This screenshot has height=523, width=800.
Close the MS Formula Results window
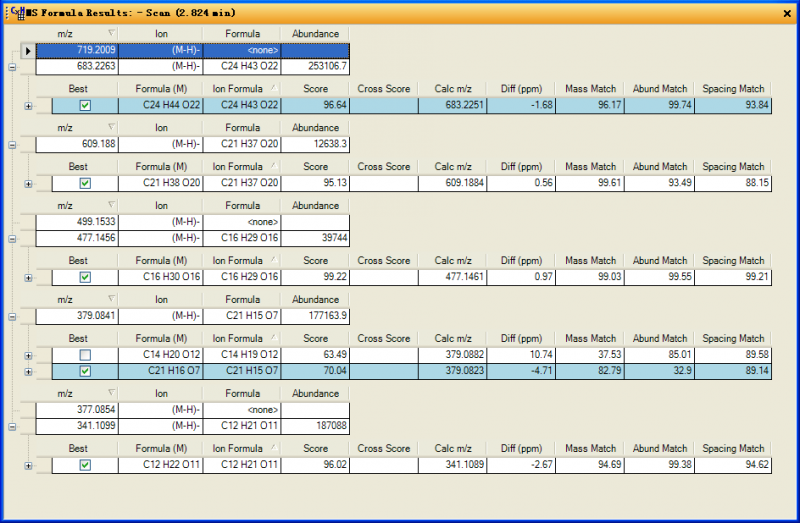(x=787, y=13)
